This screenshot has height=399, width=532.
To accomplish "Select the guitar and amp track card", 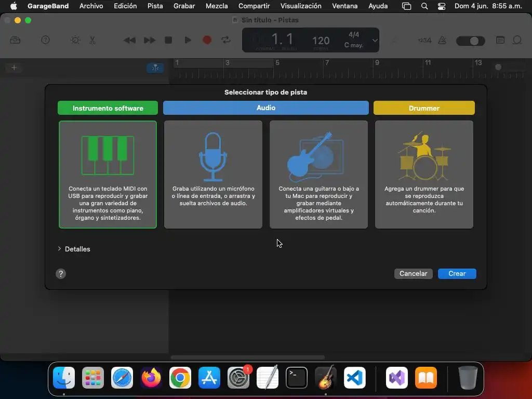I will coord(318,175).
